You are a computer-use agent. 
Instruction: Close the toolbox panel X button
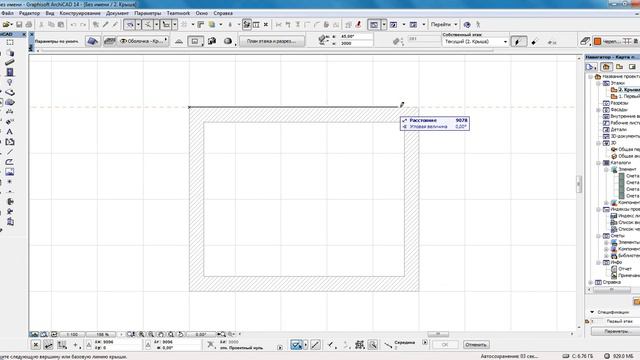24,35
